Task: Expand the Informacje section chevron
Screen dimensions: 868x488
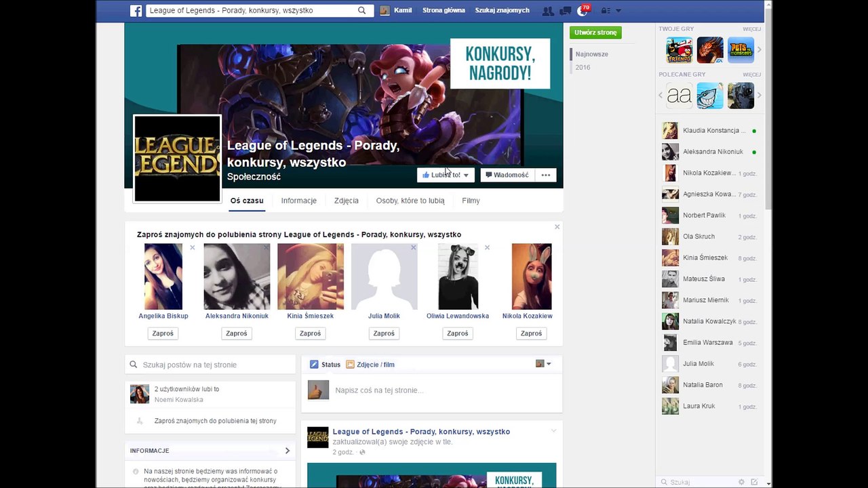Action: coord(288,451)
